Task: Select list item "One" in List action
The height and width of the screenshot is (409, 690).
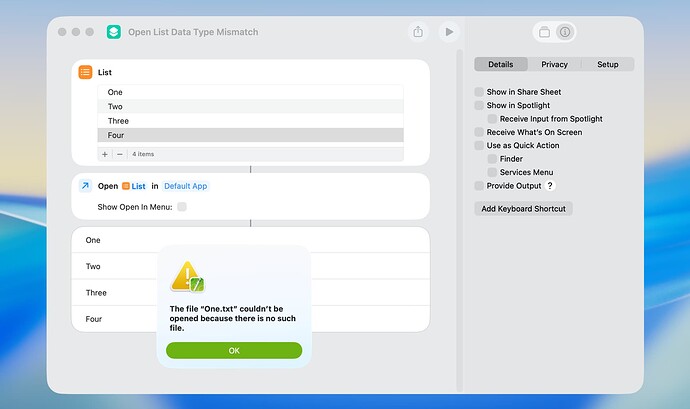Action: (x=250, y=92)
